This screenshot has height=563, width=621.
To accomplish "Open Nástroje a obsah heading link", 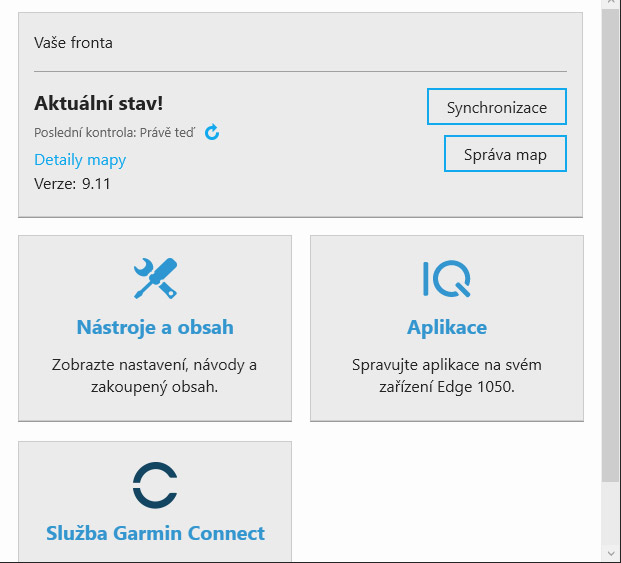I will [x=155, y=327].
